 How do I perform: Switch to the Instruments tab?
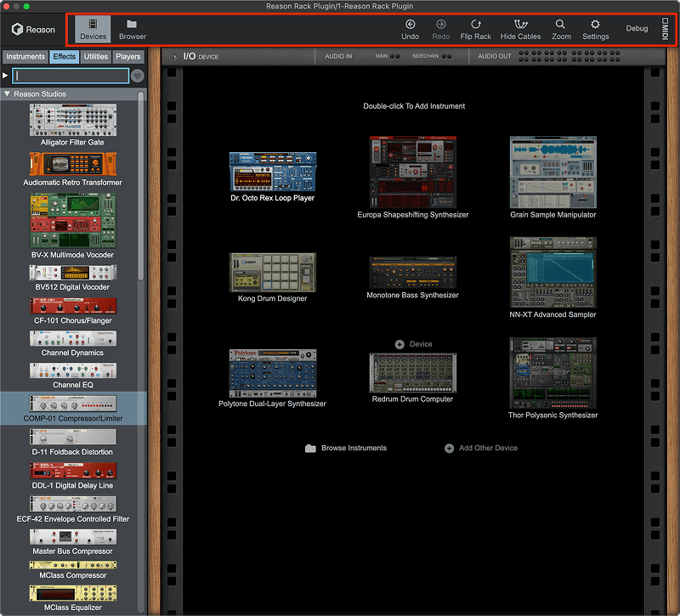[x=25, y=57]
